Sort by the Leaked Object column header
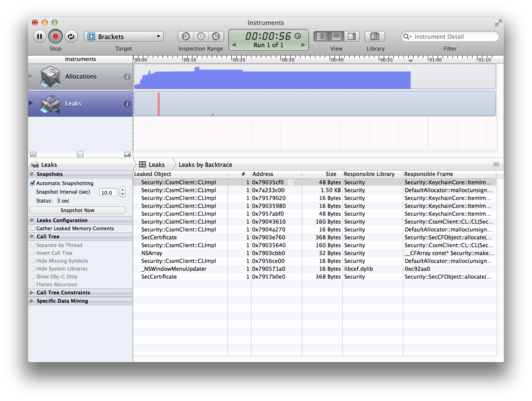Image resolution: width=532 pixels, height=401 pixels. pyautogui.click(x=180, y=174)
